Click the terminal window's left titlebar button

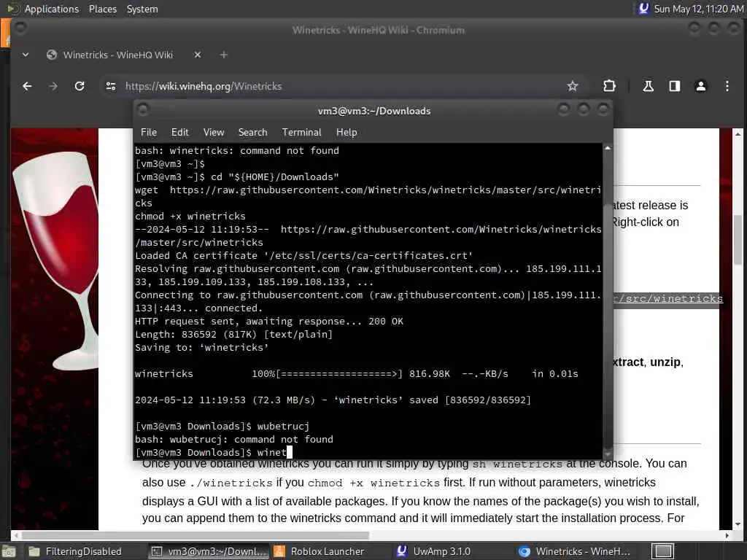(x=143, y=110)
